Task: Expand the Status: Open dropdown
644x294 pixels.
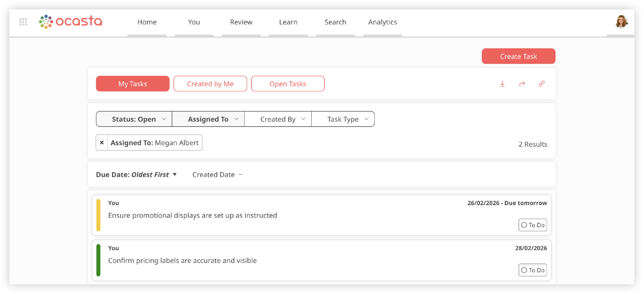Action: pos(134,119)
